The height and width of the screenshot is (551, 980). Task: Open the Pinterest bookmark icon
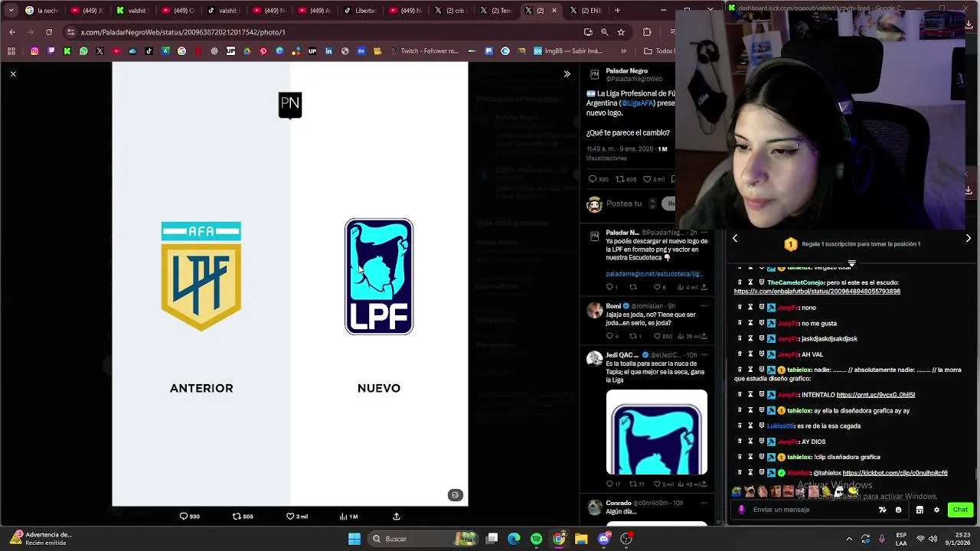coord(263,51)
